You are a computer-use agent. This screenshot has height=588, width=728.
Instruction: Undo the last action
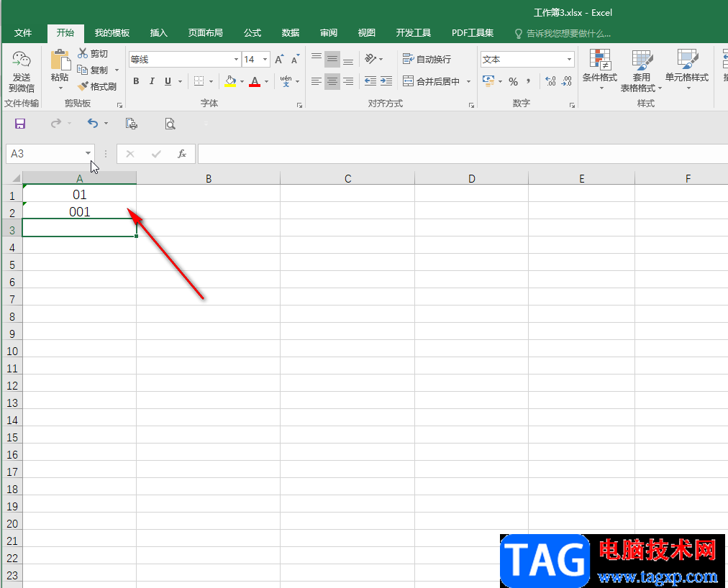(x=92, y=123)
